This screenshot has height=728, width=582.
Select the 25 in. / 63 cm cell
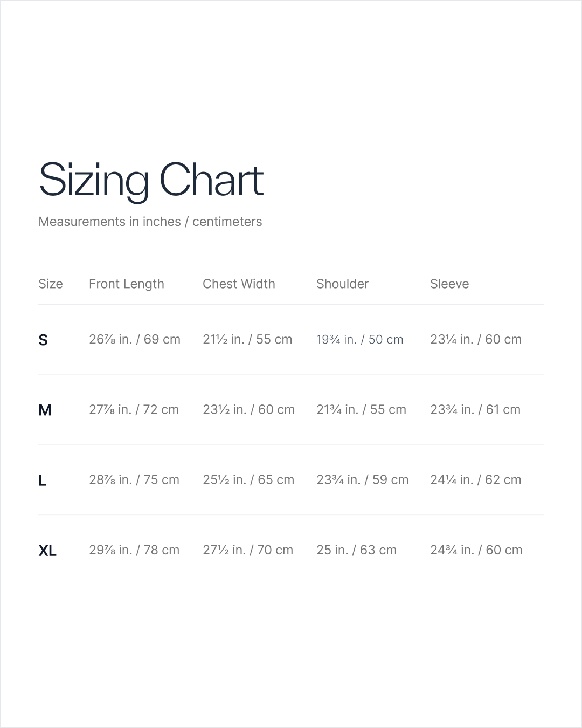[x=356, y=550]
